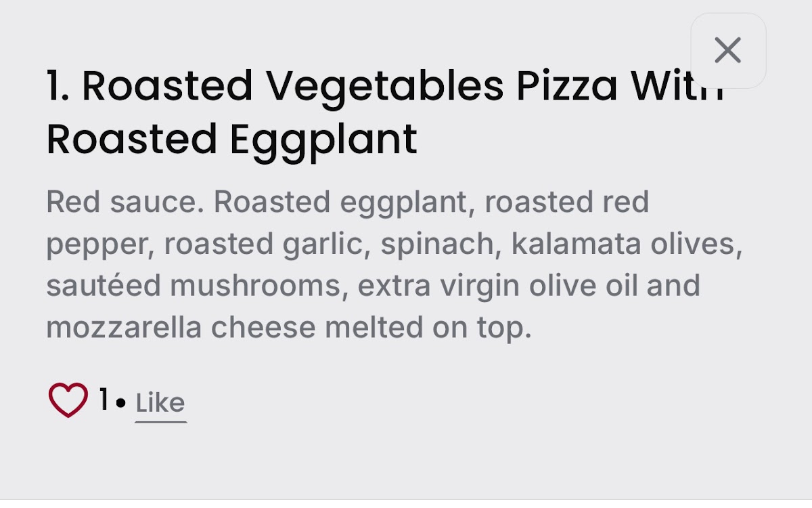
Task: Activate the heart icon next to the count
Action: [x=67, y=400]
